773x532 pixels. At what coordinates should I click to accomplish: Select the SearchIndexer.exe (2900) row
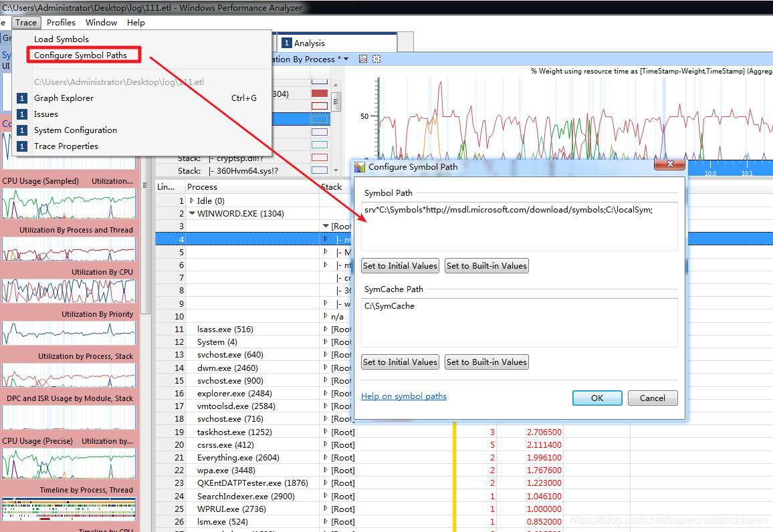[246, 496]
